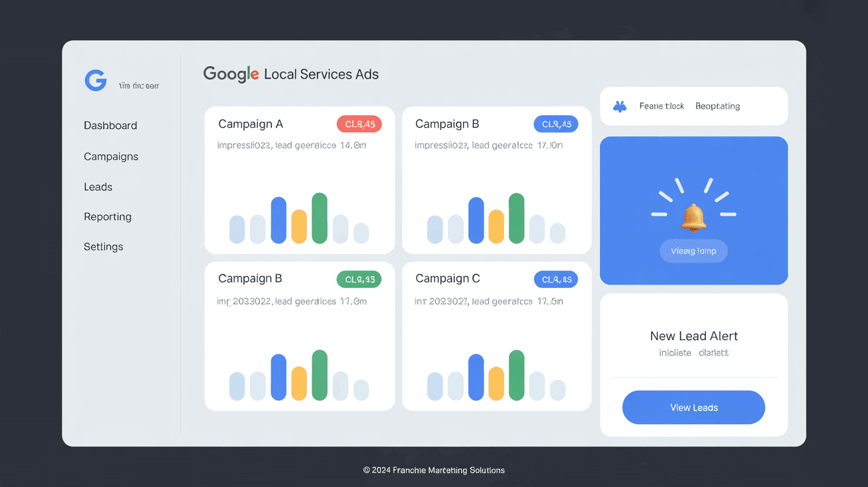The width and height of the screenshot is (868, 487).
Task: Click the subtitle text under Campaign C
Action: click(x=489, y=302)
